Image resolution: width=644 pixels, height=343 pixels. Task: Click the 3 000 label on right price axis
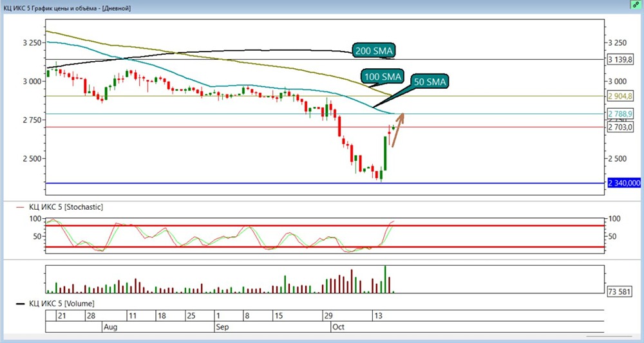618,82
